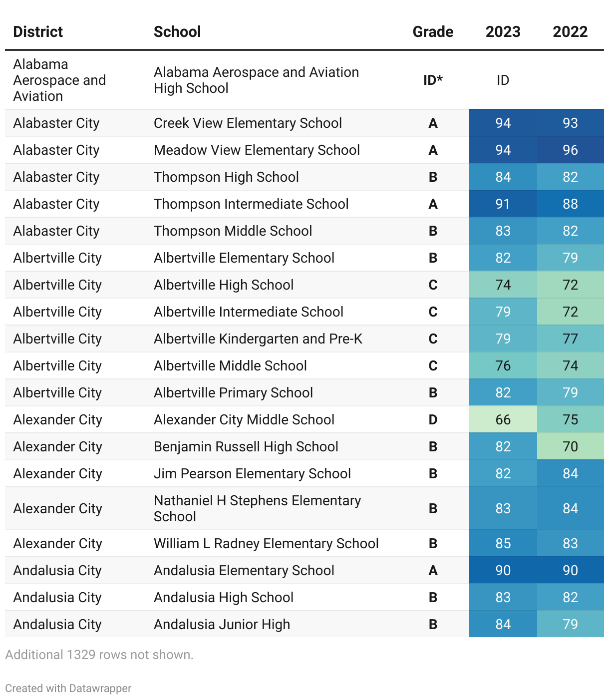Select the Creek View Elementary School row
The image size is (609, 700).
click(248, 123)
